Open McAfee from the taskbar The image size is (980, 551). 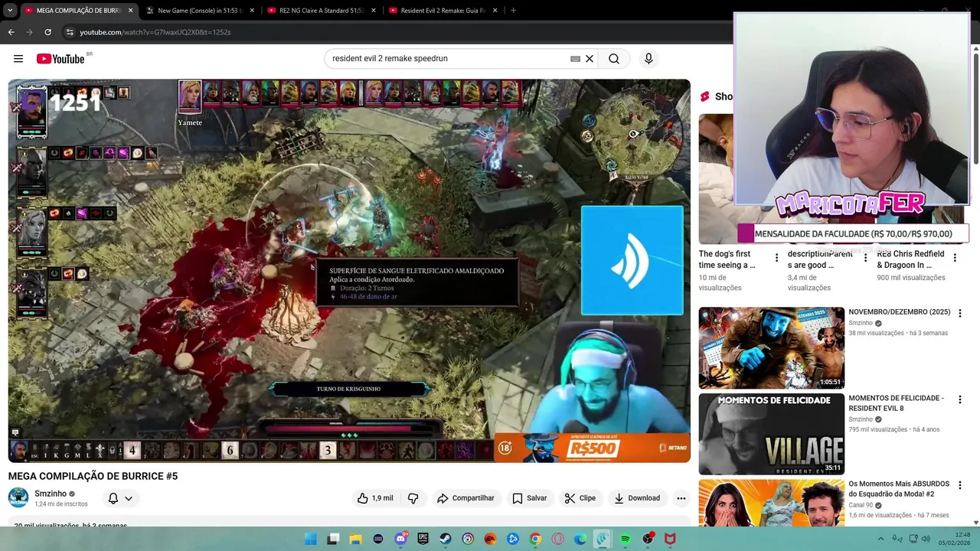point(670,539)
